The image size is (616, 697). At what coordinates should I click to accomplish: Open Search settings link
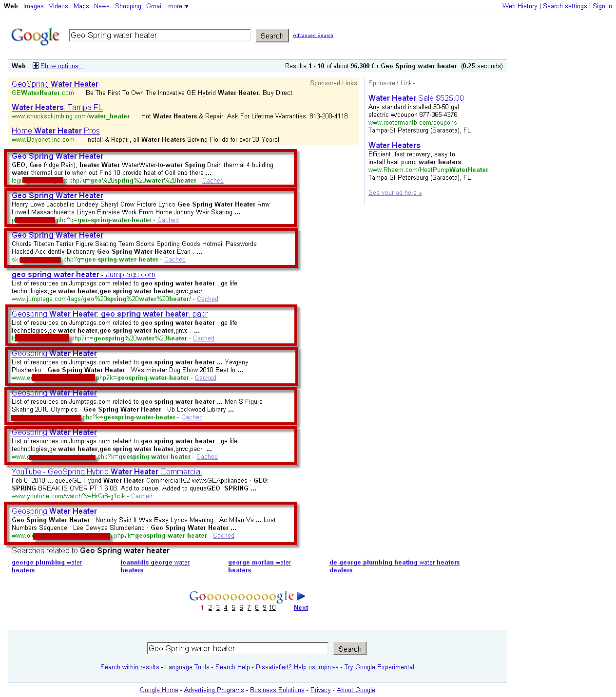pos(565,6)
